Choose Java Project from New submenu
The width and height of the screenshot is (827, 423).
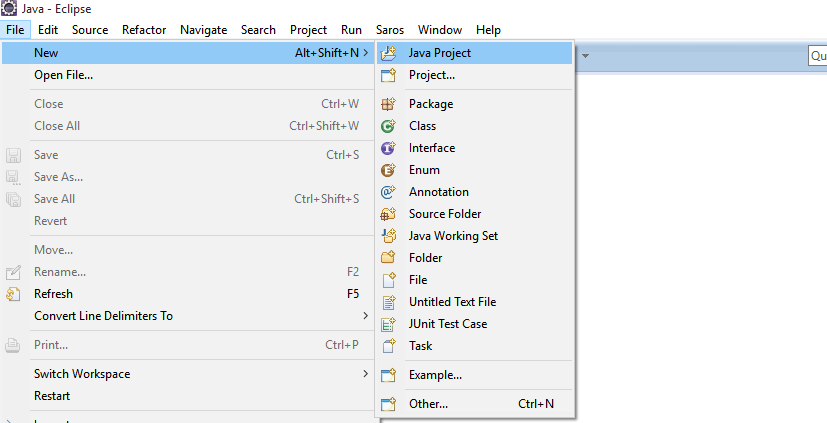click(475, 53)
